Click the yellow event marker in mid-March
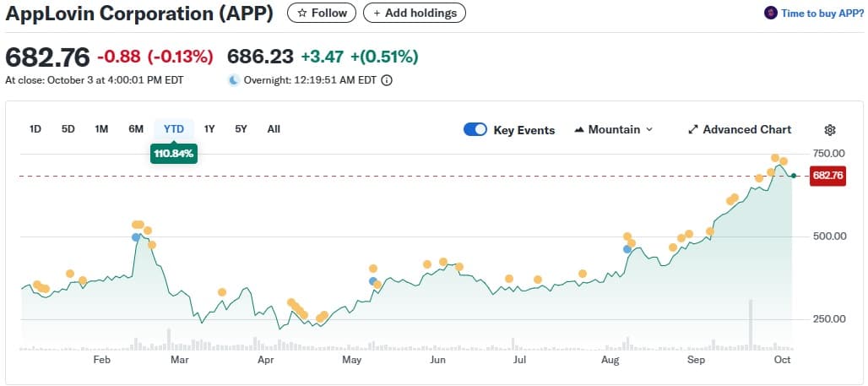The image size is (868, 386). coord(222,292)
